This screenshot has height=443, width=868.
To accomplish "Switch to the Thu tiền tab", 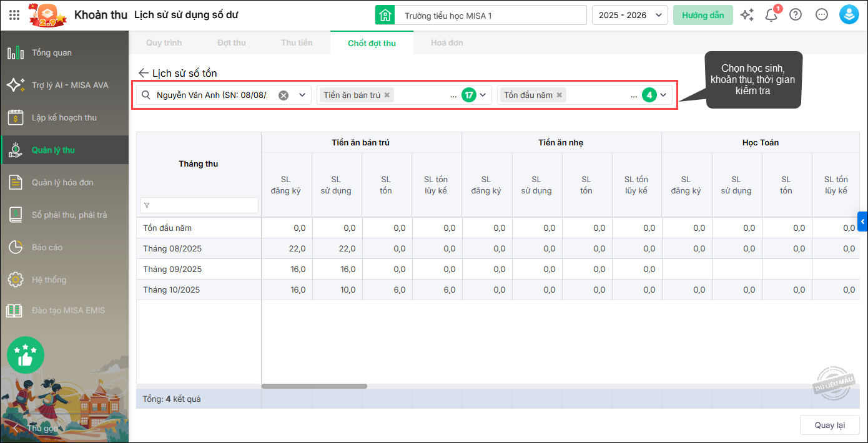I will [297, 42].
